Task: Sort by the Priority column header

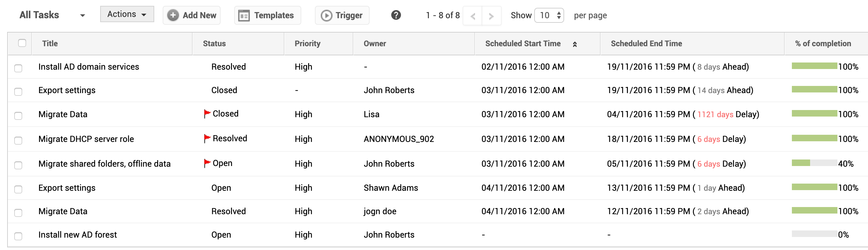Action: click(x=307, y=44)
